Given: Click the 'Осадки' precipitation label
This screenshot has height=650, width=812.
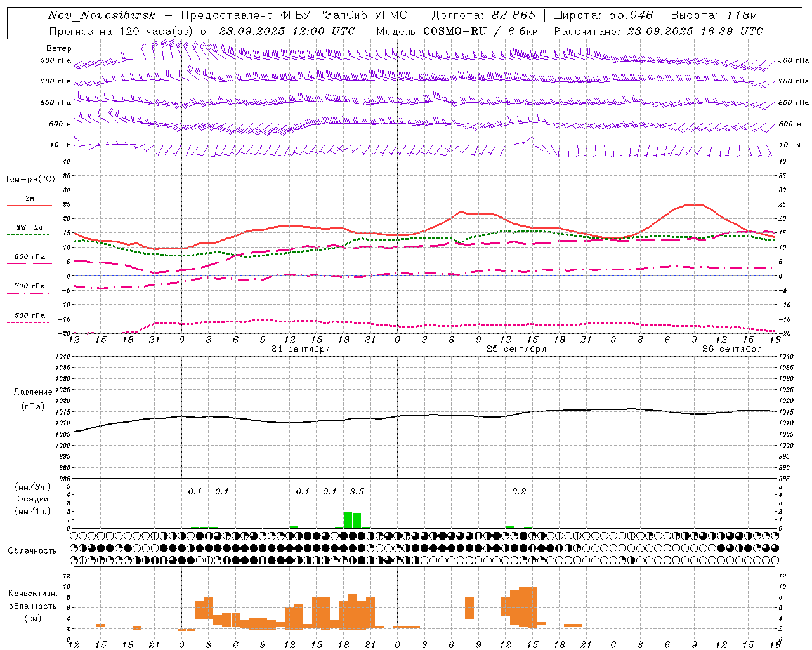Looking at the screenshot, I should point(33,499).
